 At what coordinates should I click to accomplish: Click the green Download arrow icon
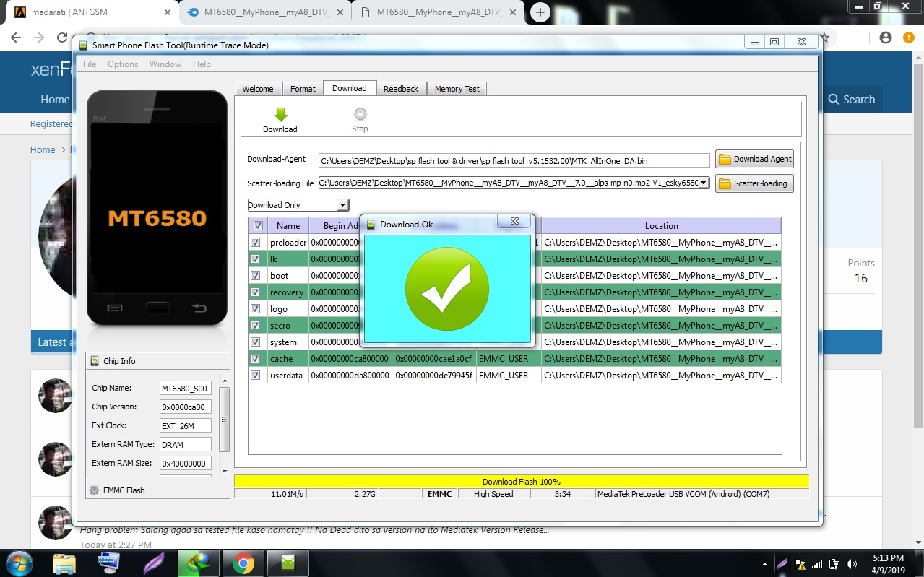tap(281, 114)
